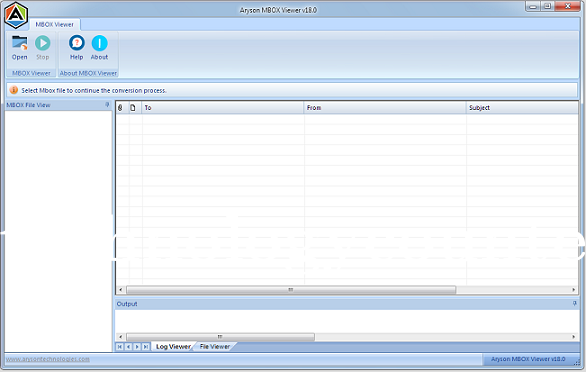
Task: Click 'Aryson MBOX Viewer v18.0' status bar text
Action: click(528, 359)
